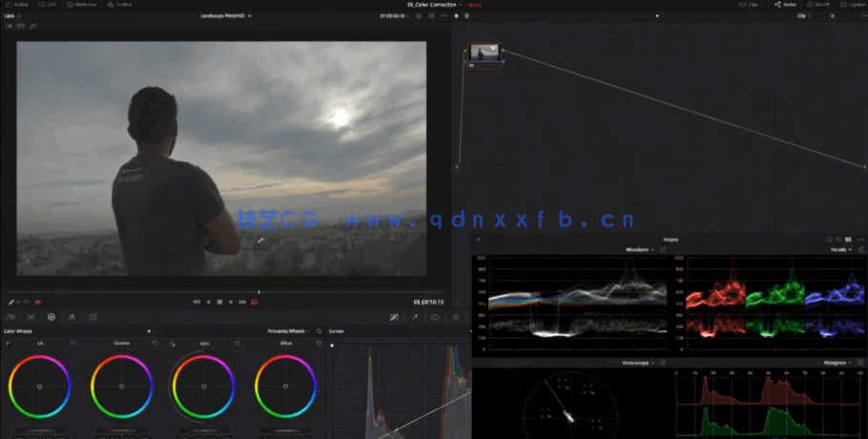
Task: Open the LUTs panel
Action: (48, 5)
